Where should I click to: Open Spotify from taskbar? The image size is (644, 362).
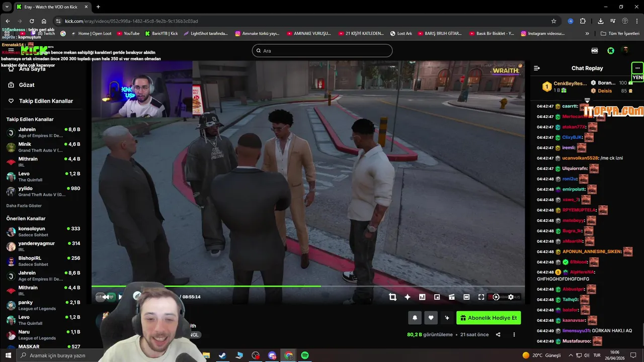305,355
